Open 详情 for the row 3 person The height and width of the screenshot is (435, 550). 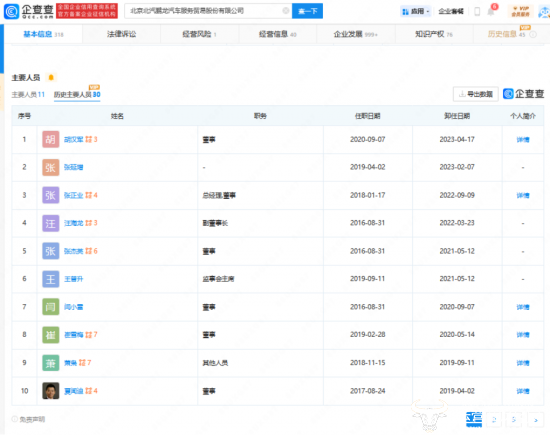[523, 195]
